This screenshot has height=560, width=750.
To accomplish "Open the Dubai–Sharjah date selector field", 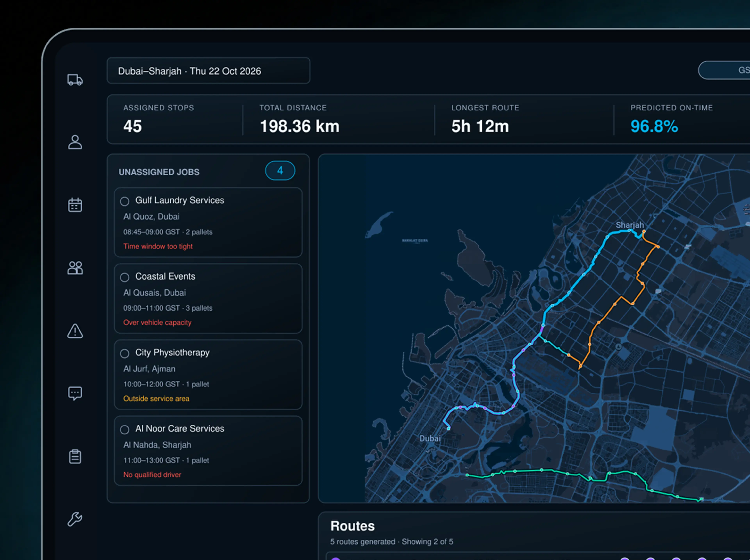I will (x=209, y=70).
